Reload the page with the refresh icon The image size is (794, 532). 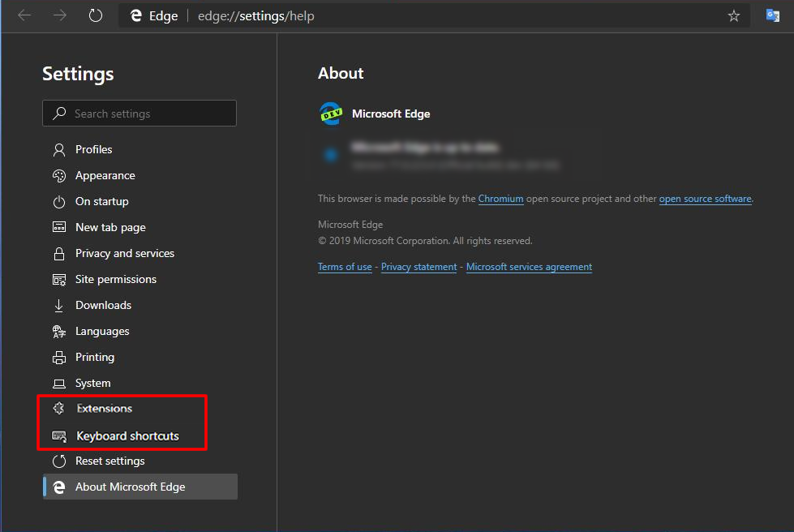click(x=95, y=15)
